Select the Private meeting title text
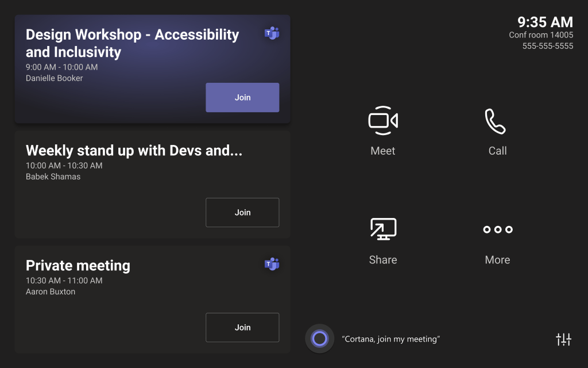This screenshot has width=588, height=368. pyautogui.click(x=78, y=266)
